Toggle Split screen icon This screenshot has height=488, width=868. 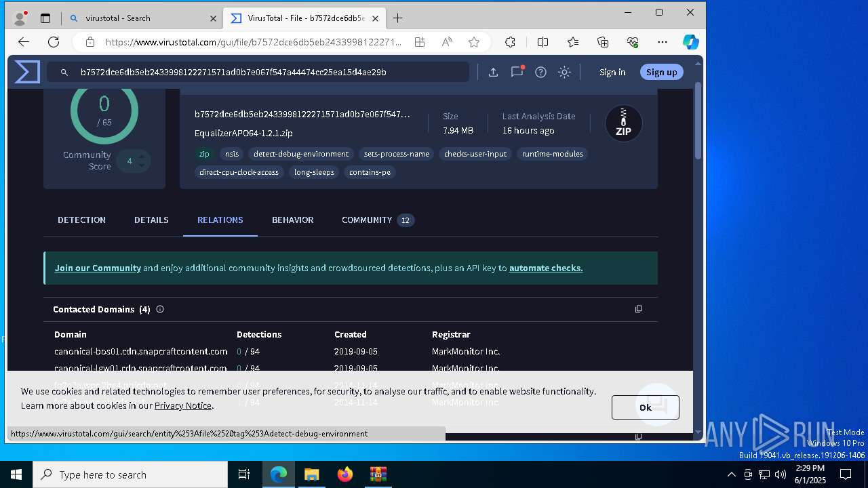click(542, 42)
